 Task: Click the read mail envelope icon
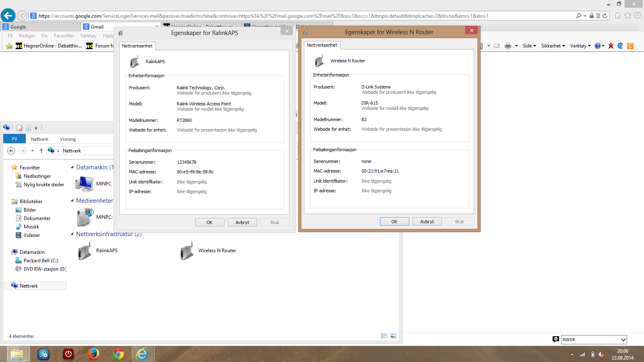(497, 46)
